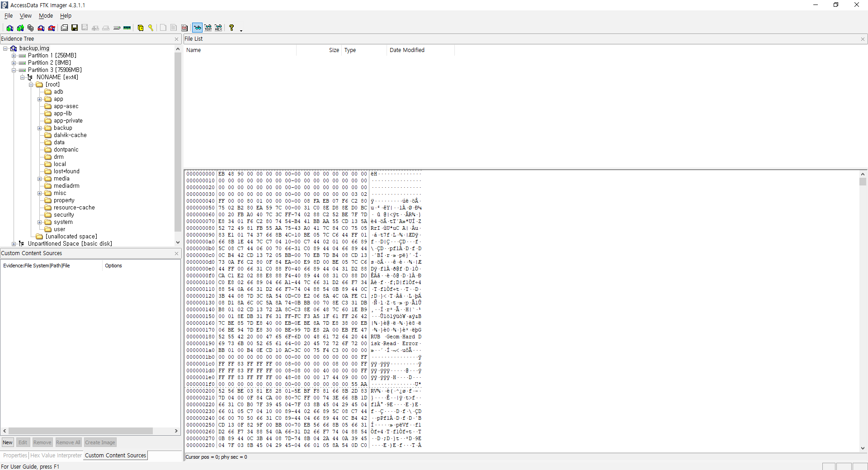
Task: Click the yellow question mark help icon
Action: click(x=231, y=28)
